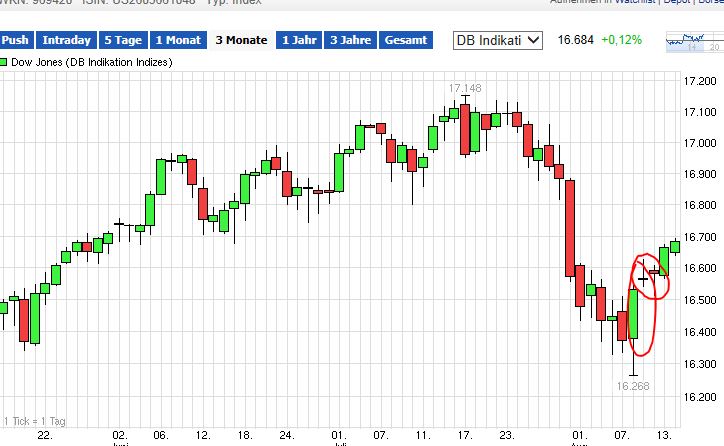Switch chart to 1 Jahr

(x=299, y=40)
